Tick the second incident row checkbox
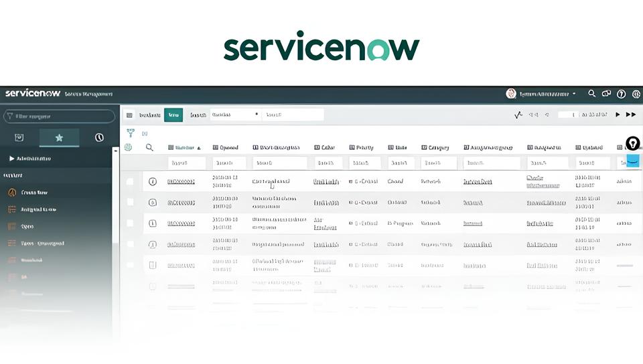643x364 pixels. [130, 202]
